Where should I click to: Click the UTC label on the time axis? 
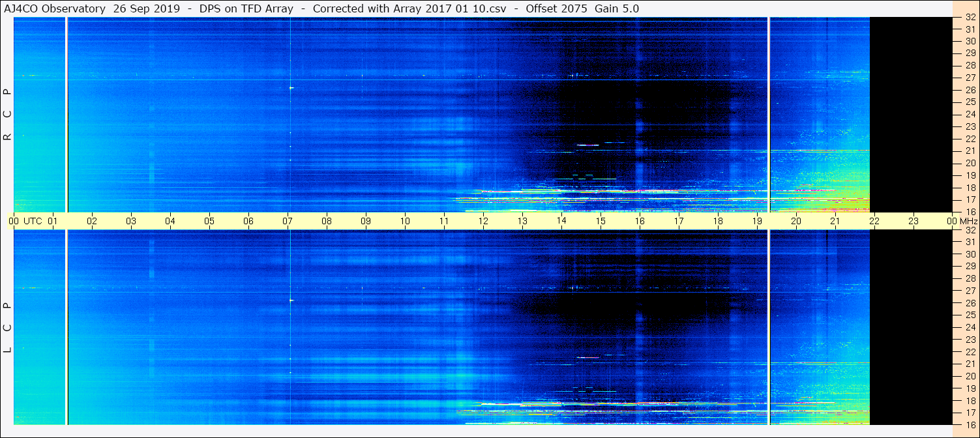point(33,222)
